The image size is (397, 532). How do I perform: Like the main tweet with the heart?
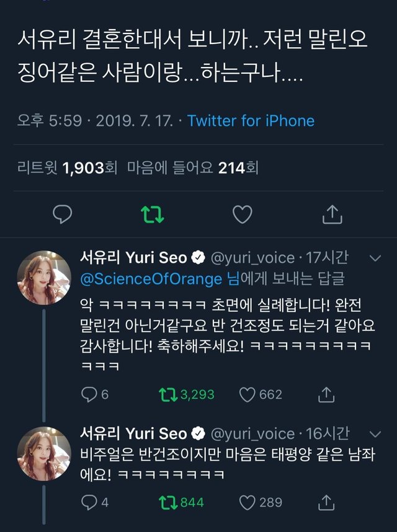[242, 215]
